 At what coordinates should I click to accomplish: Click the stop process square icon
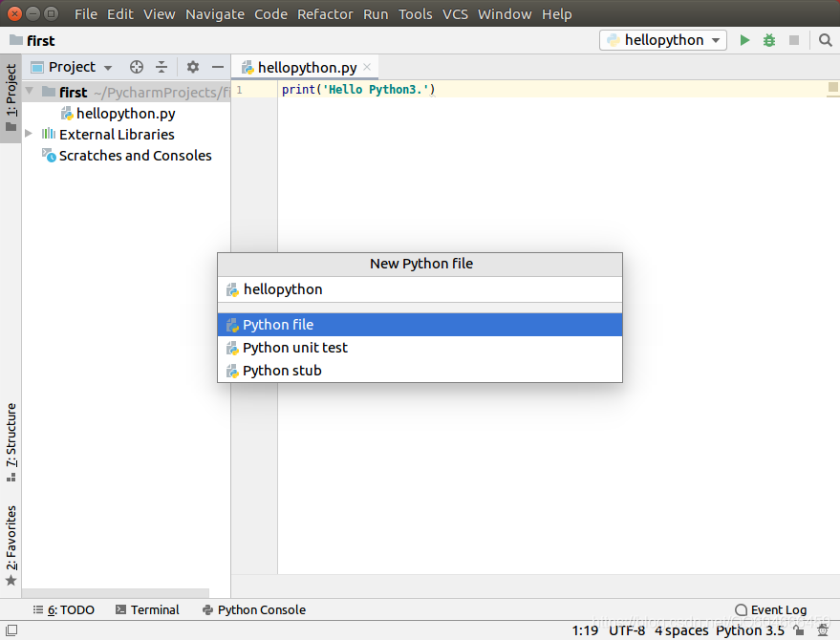pos(794,40)
